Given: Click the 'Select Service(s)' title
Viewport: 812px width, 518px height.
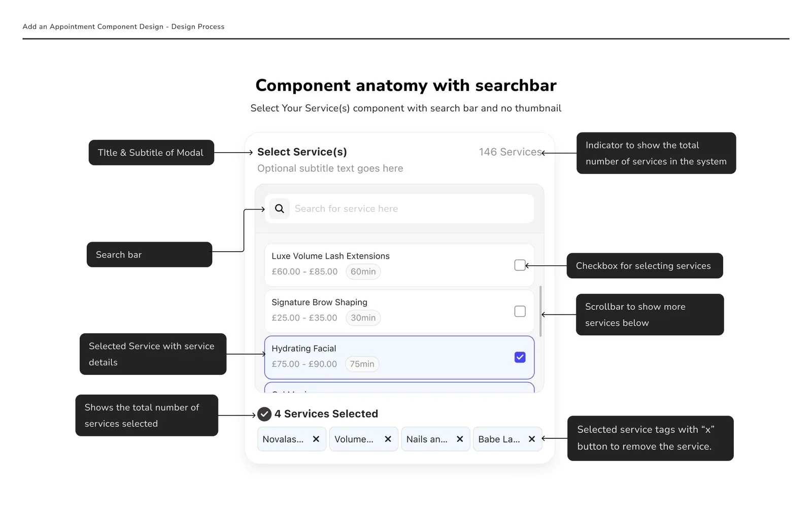Looking at the screenshot, I should pyautogui.click(x=302, y=152).
